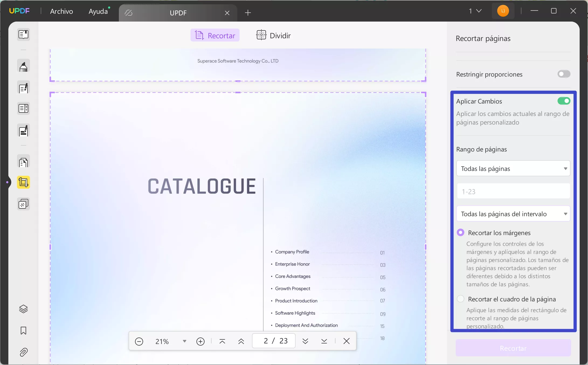This screenshot has height=365, width=588.
Task: Open the Bookmarks panel icon
Action: coord(23,330)
